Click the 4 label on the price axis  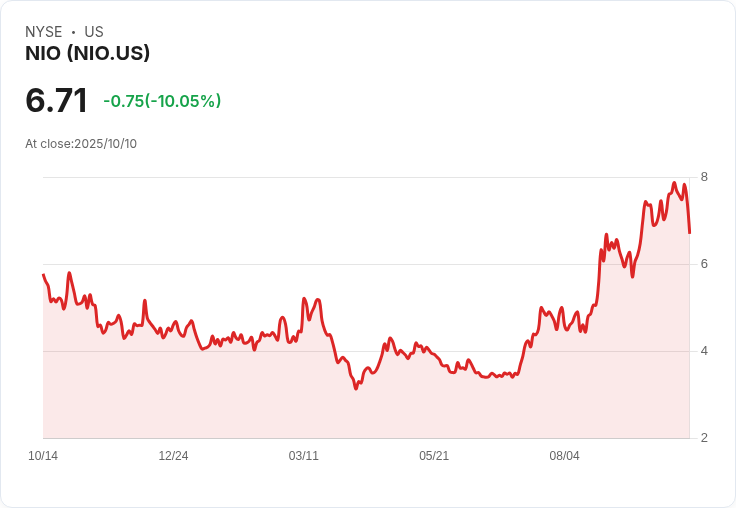point(704,351)
